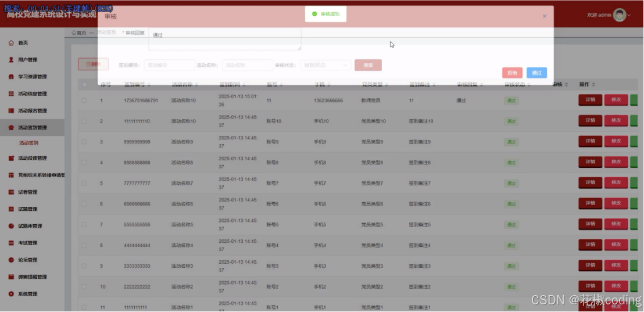Open the 审核状态 filter dropdown
This screenshot has width=644, height=312.
point(325,65)
